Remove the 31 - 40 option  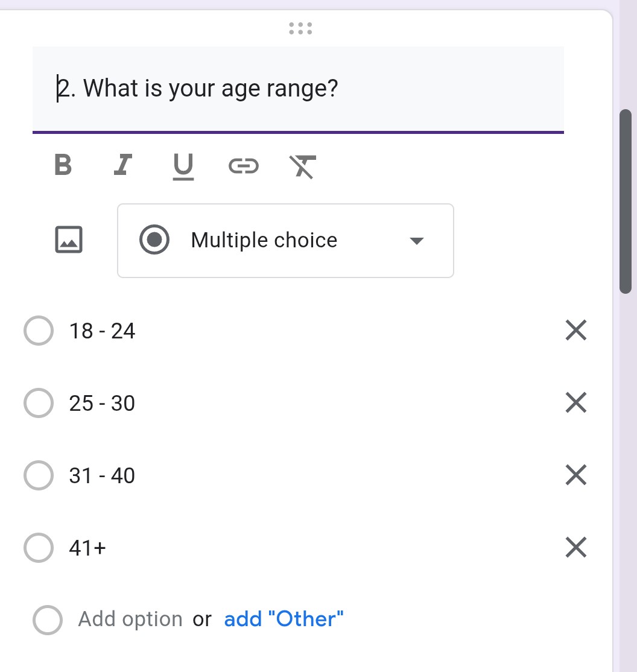(x=575, y=475)
